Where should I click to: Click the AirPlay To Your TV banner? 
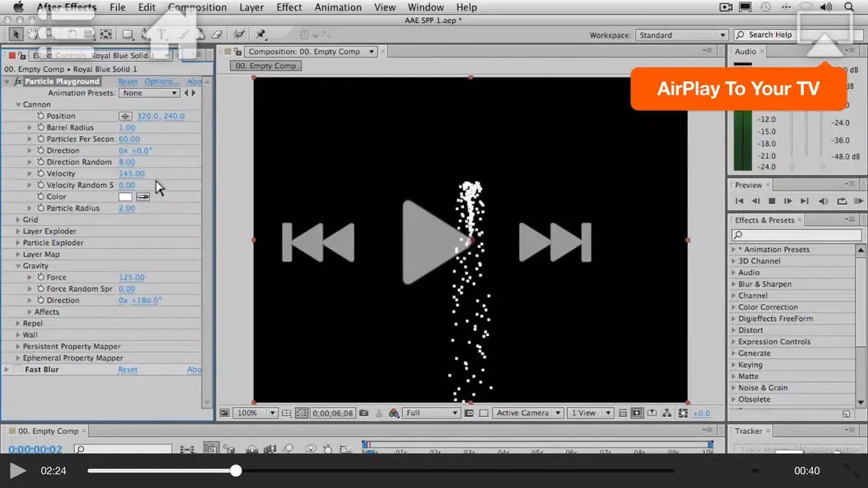(738, 89)
